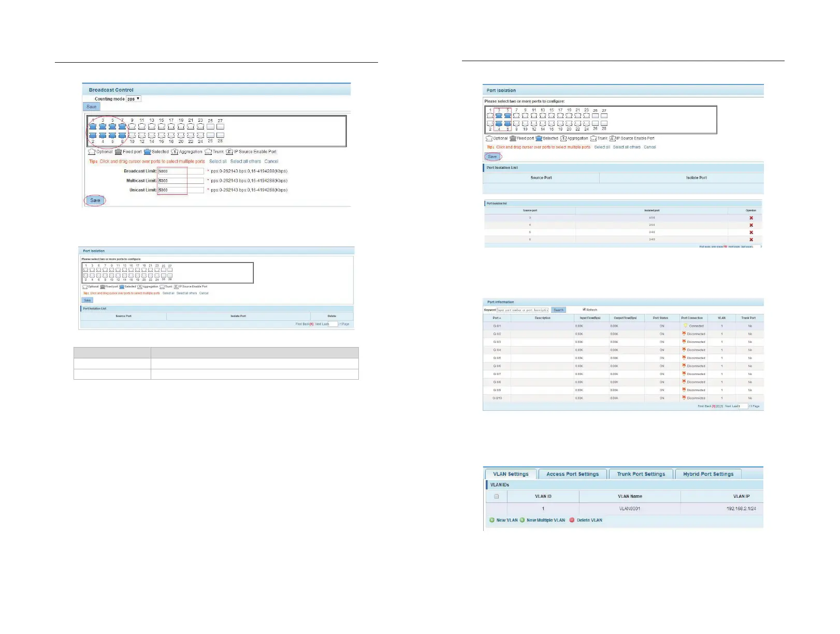
Task: Switch to Trunk Port Settings tab
Action: click(641, 474)
